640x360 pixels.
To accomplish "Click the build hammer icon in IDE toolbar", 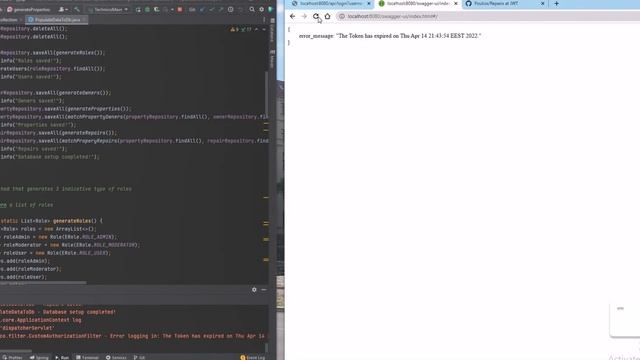I will [x=77, y=9].
